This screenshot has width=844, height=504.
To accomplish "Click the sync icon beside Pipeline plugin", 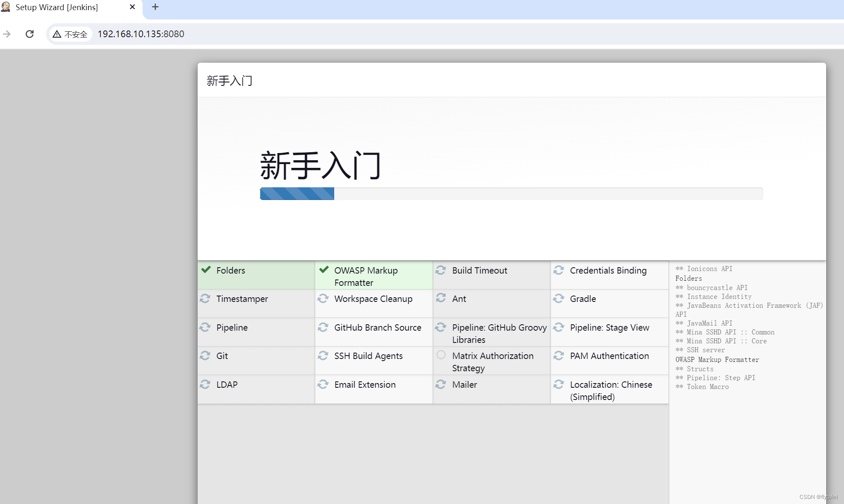I will click(205, 327).
